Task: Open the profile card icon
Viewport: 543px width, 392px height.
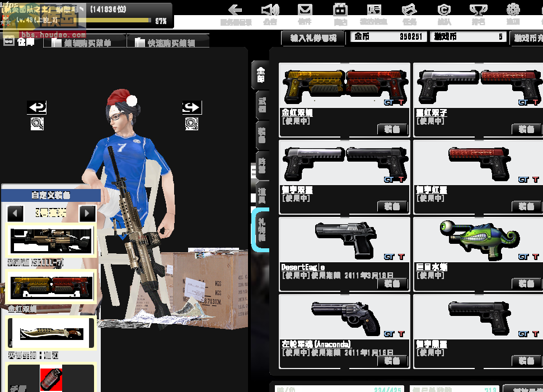Action: (x=374, y=10)
